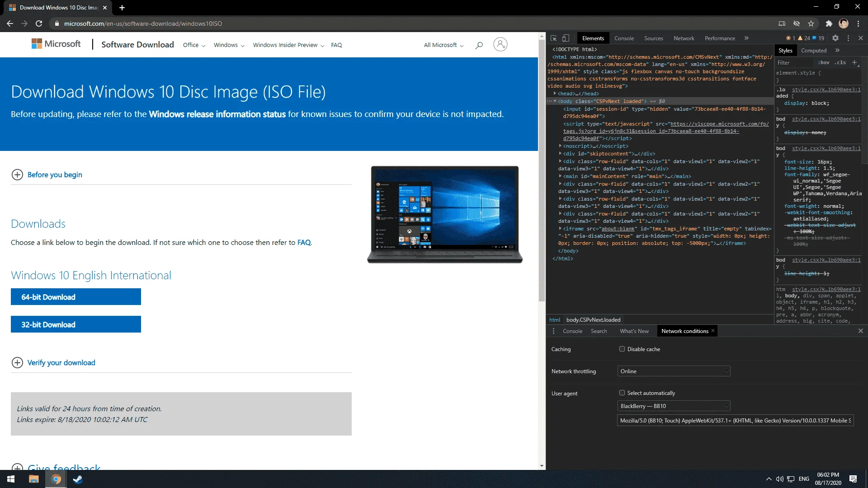Bookmark this page with the star icon
Viewport: 868px width, 488px height.
(x=811, y=23)
